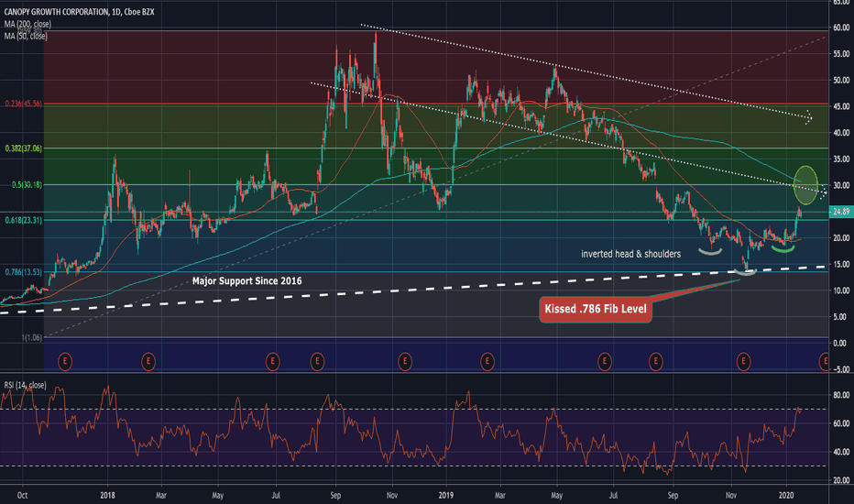Click the August 2019 earnings E marker
Screen dimensions: 854x504
(656, 361)
